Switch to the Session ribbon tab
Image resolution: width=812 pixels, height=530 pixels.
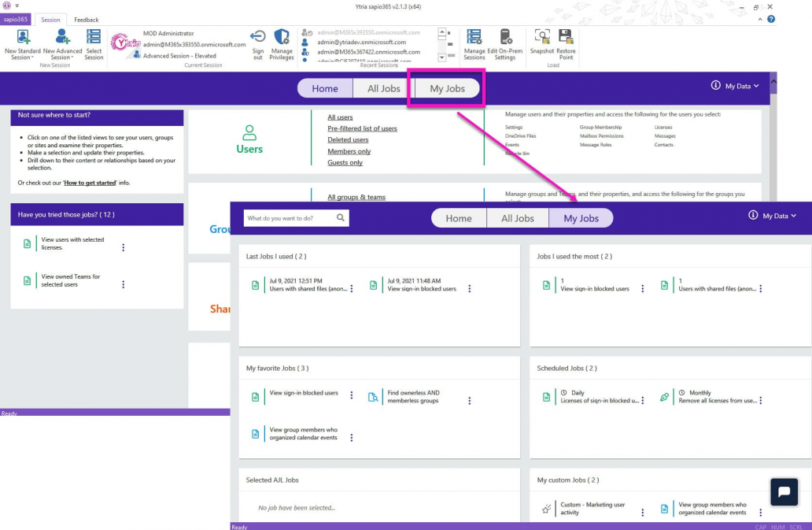(x=50, y=20)
